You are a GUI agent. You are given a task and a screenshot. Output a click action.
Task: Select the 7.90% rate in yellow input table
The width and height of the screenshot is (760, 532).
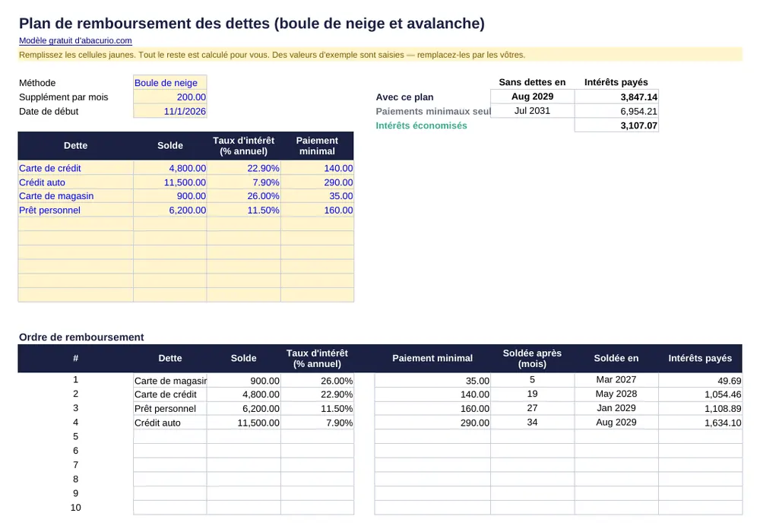[x=244, y=182]
